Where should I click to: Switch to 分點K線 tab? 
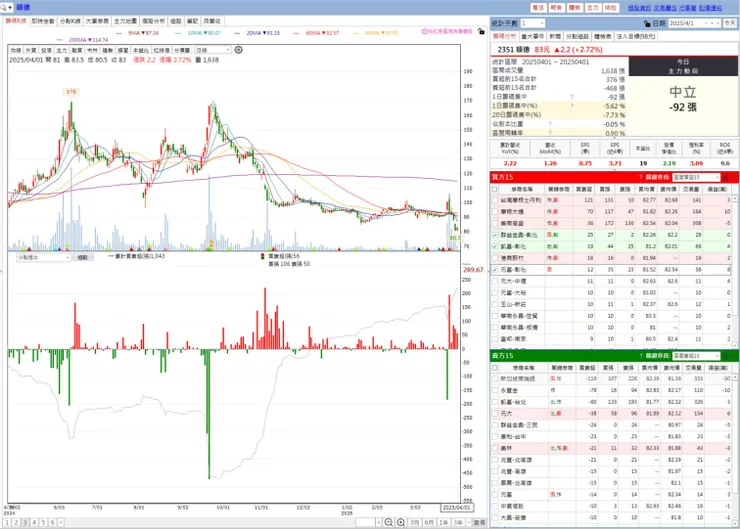[x=70, y=21]
